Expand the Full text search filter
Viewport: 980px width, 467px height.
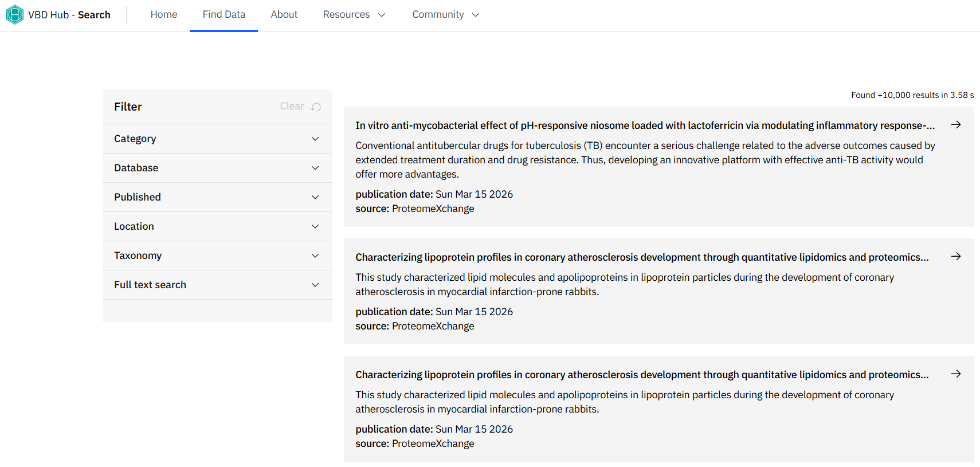[217, 285]
